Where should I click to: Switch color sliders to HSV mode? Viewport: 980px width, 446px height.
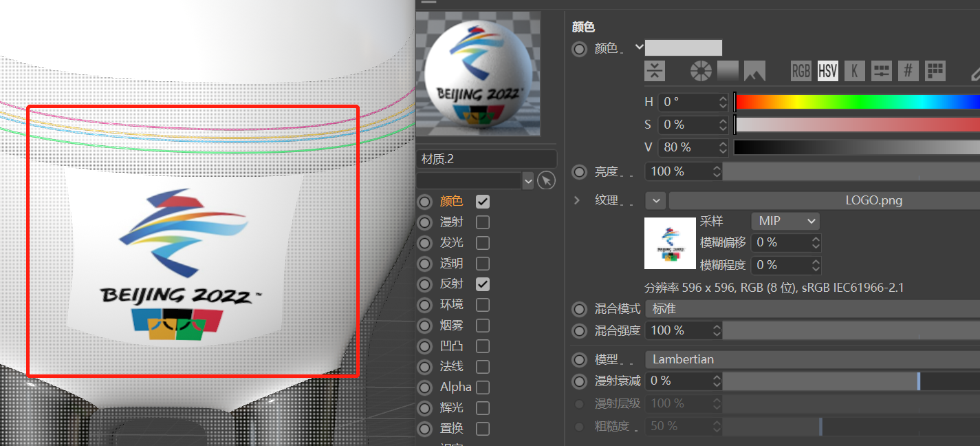click(827, 71)
